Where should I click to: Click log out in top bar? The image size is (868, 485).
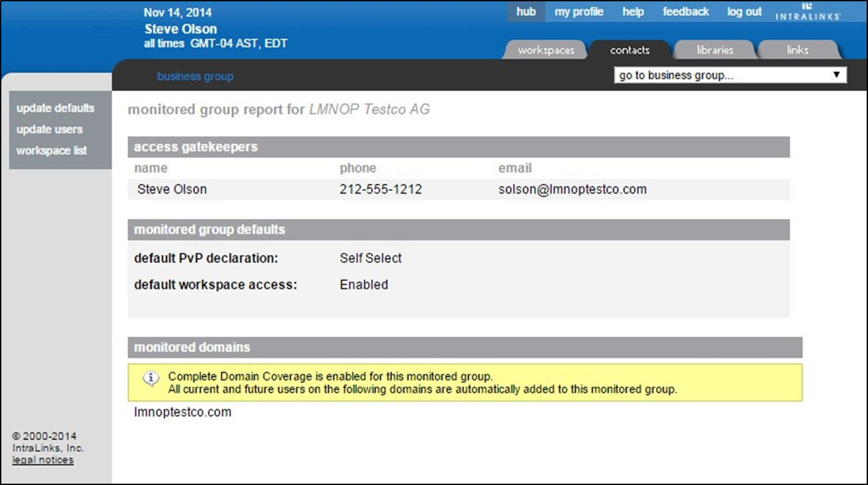coord(744,12)
